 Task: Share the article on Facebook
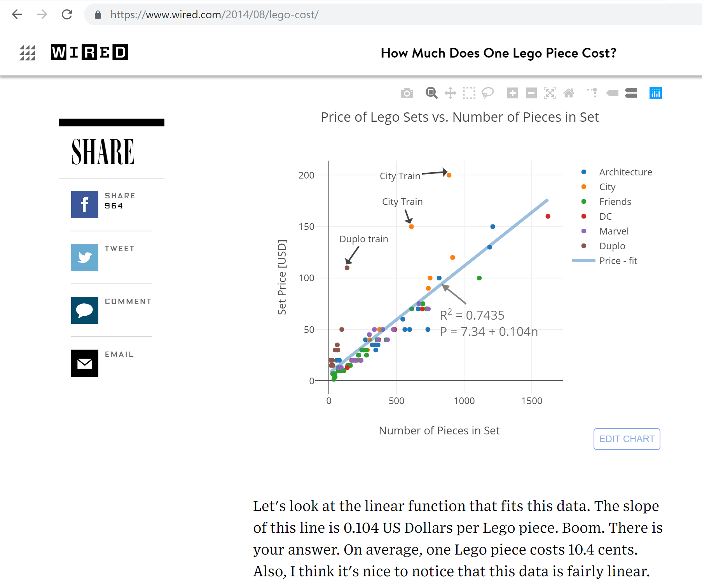pos(85,205)
